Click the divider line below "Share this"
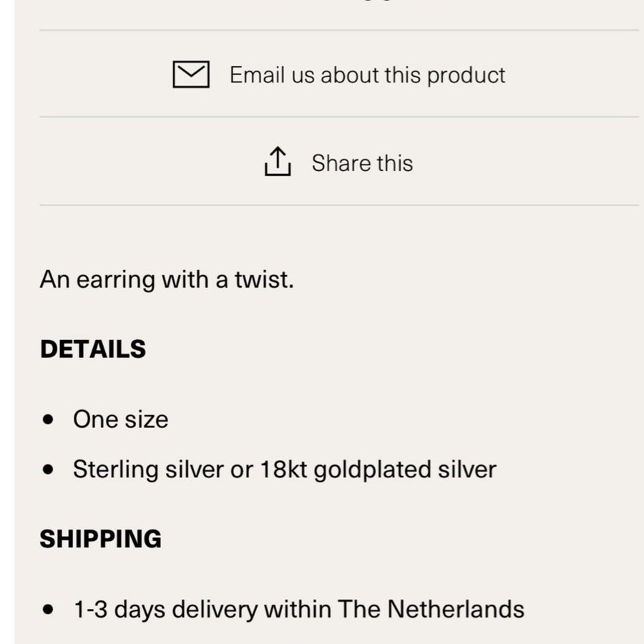Screen dimensions: 644x644 pos(339,205)
